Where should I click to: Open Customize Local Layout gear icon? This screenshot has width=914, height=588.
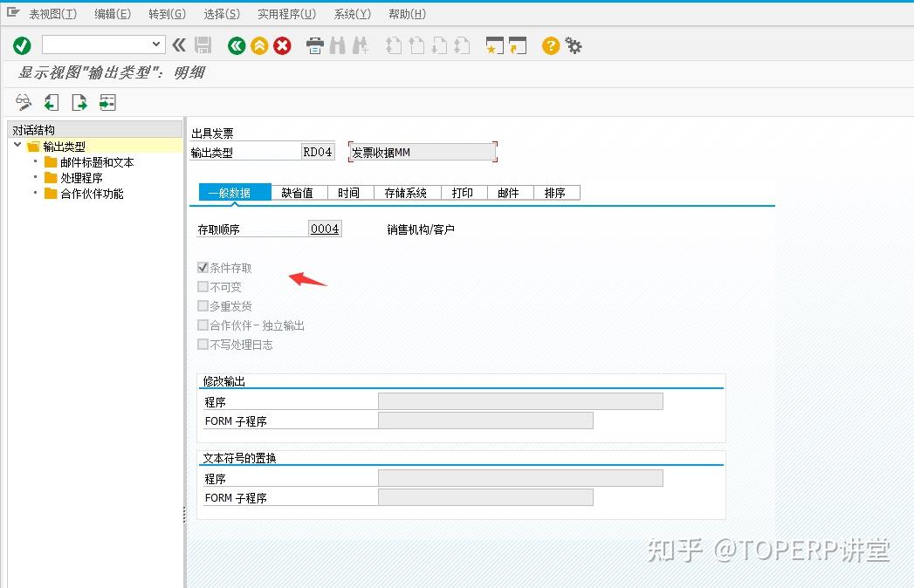[x=574, y=44]
